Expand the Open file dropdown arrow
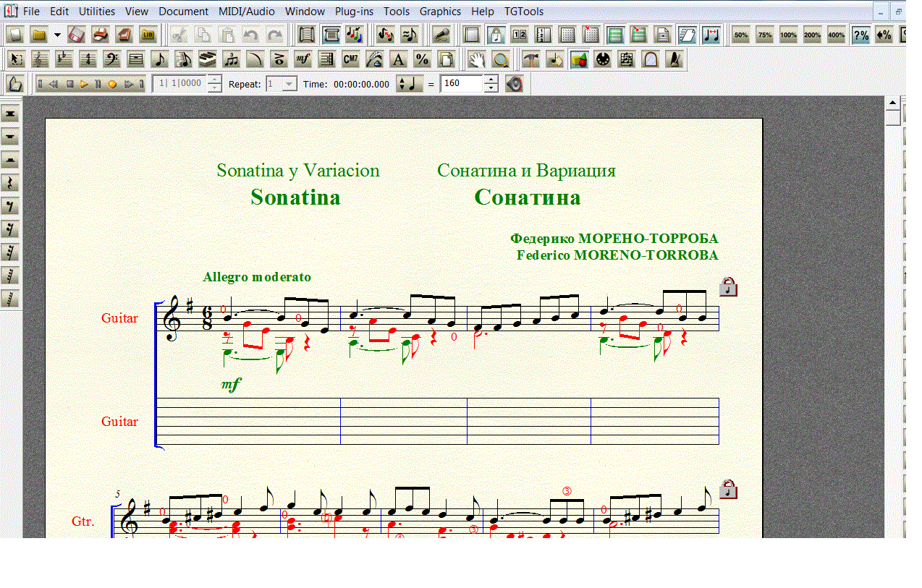922x588 pixels. click(57, 35)
